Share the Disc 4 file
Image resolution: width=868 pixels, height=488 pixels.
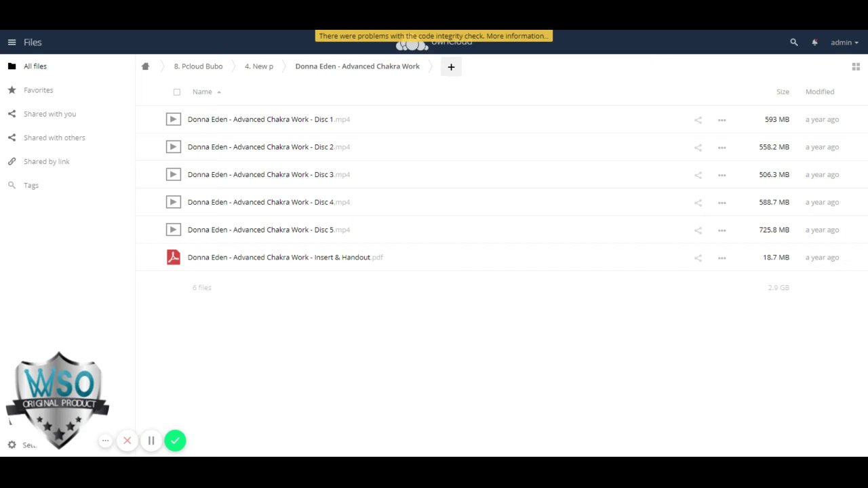click(x=698, y=203)
